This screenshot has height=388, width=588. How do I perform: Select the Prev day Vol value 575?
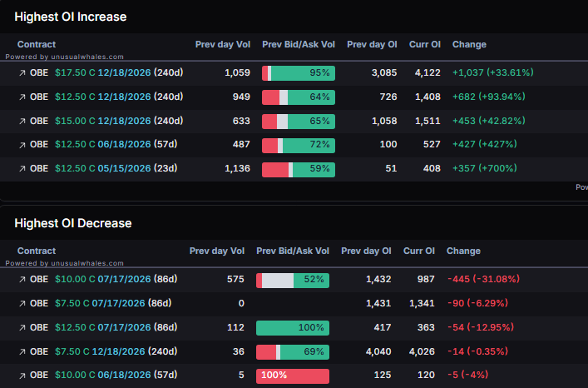click(235, 279)
